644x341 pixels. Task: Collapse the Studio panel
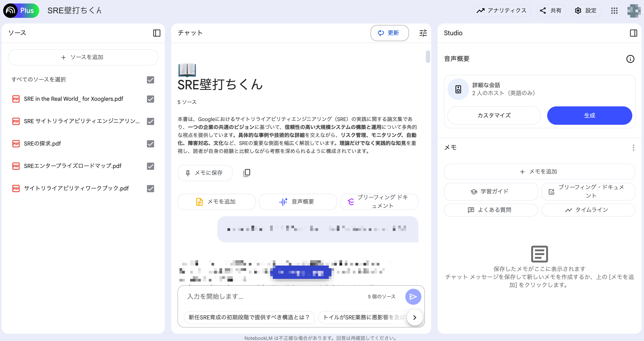(633, 33)
